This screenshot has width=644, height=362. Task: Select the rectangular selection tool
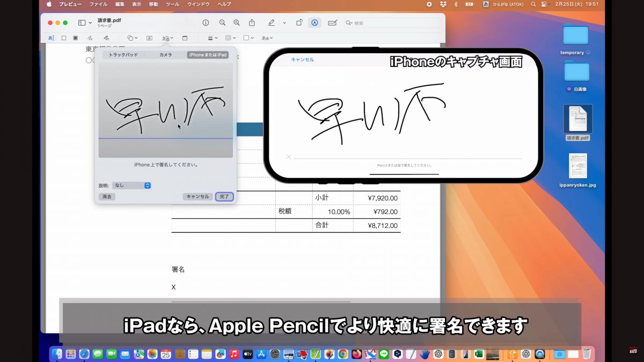tap(63, 38)
